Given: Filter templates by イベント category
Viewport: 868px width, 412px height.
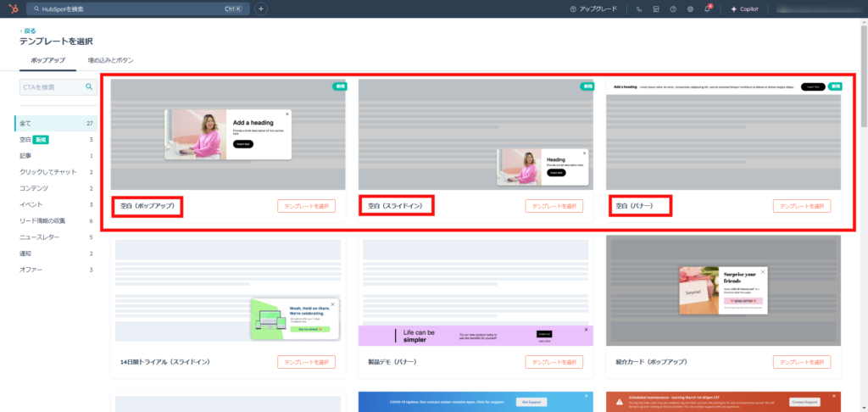Looking at the screenshot, I should (31, 204).
